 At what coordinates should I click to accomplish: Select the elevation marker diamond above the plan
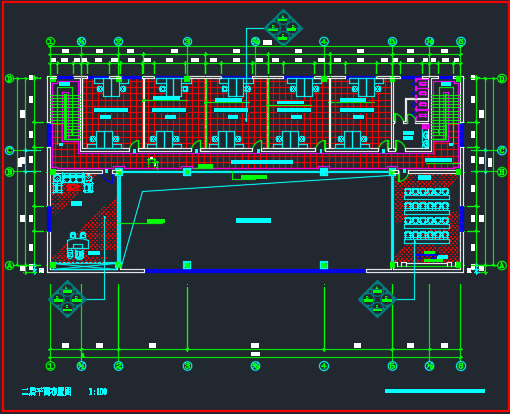point(283,28)
